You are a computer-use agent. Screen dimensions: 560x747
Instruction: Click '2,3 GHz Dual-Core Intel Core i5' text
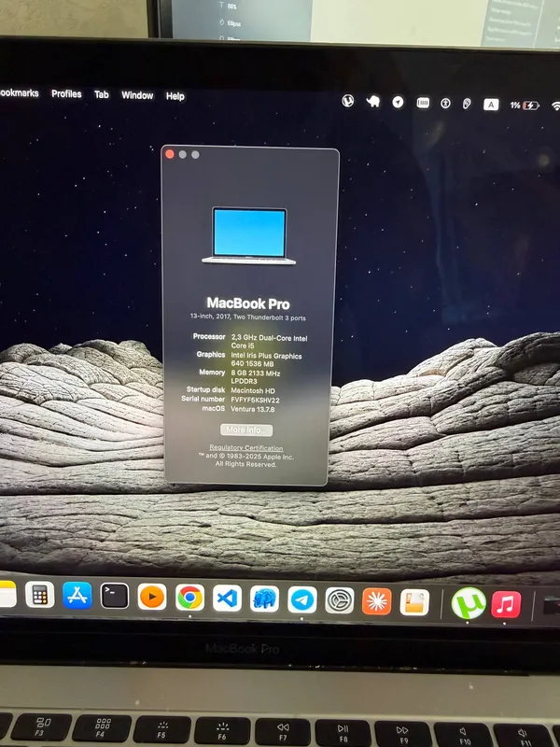click(x=269, y=342)
